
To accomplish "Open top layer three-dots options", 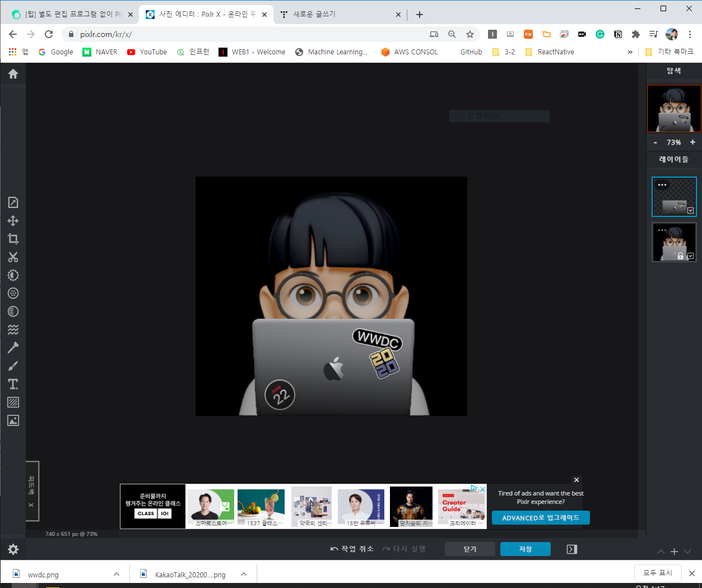I will tap(662, 185).
